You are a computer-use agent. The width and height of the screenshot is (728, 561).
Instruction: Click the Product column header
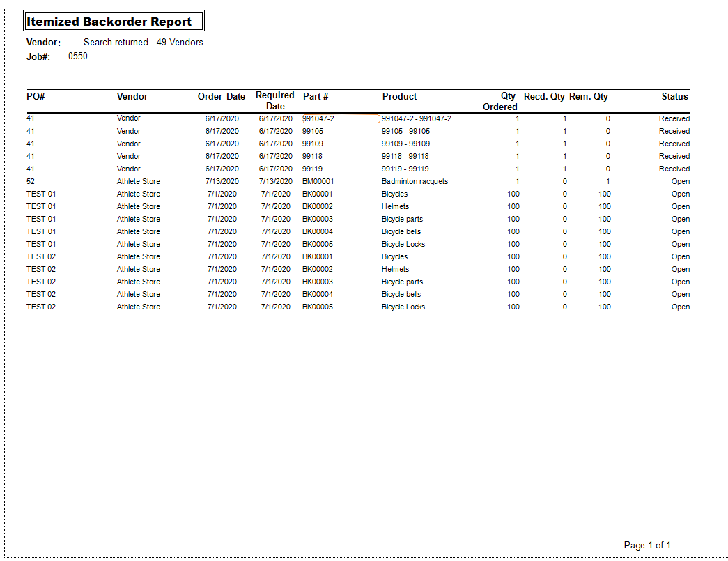click(x=399, y=97)
